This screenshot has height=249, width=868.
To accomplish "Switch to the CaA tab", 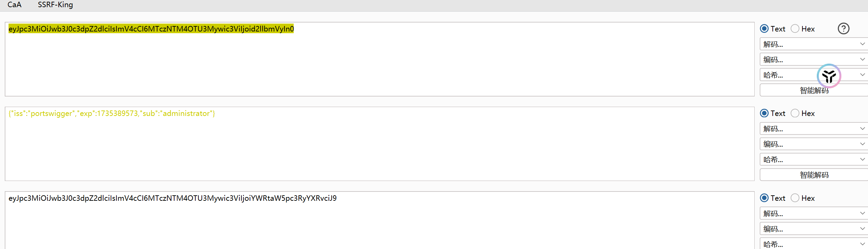I will [14, 5].
